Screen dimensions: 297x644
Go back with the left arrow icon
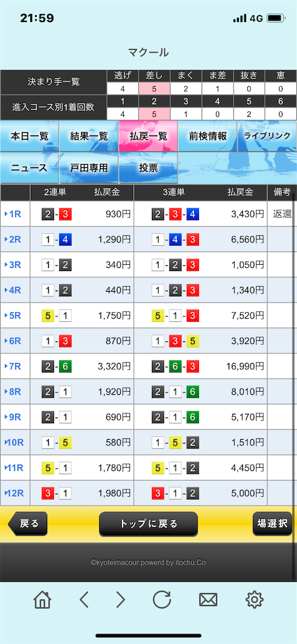[84, 600]
